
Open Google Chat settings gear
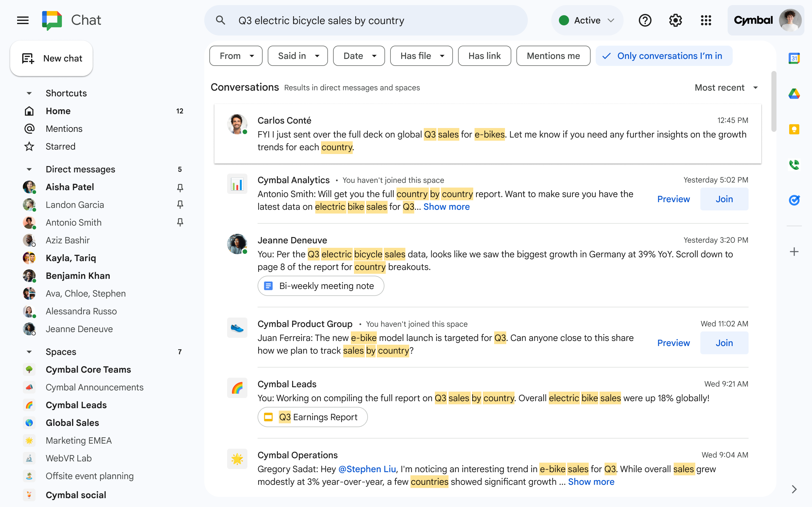coord(675,20)
